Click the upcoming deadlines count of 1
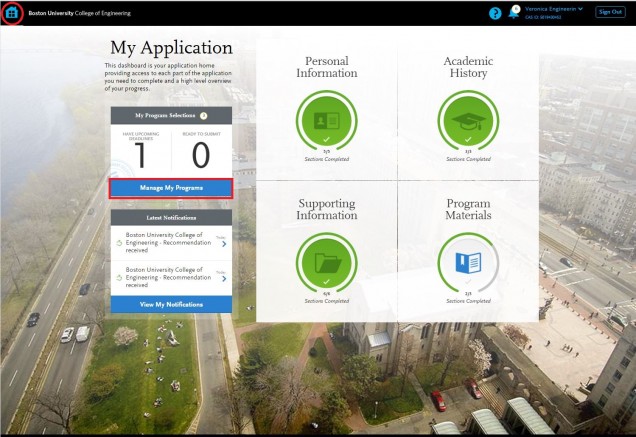The width and height of the screenshot is (636, 437). pyautogui.click(x=140, y=155)
